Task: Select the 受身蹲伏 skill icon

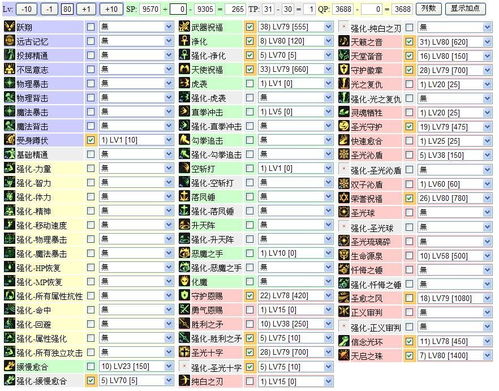Action: [x=10, y=140]
